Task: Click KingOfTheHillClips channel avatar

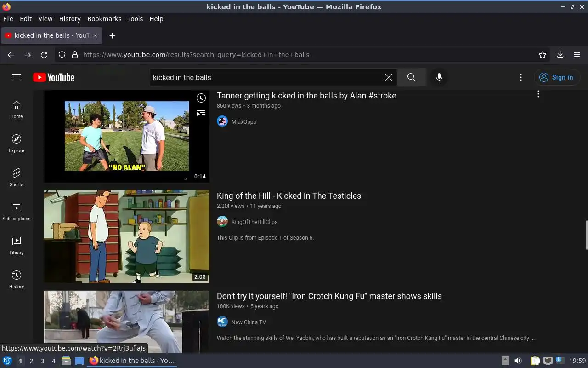Action: [222, 222]
